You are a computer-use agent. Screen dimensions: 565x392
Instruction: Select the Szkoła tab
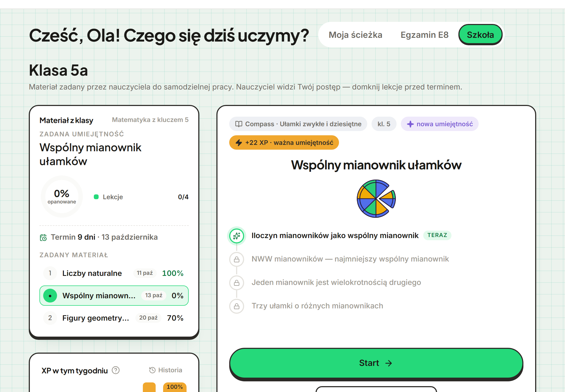480,35
